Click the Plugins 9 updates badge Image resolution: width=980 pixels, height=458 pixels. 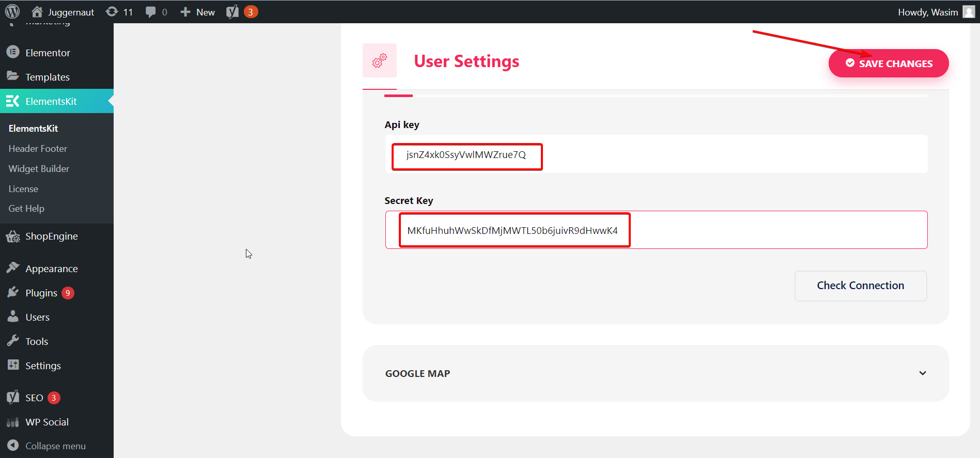68,293
